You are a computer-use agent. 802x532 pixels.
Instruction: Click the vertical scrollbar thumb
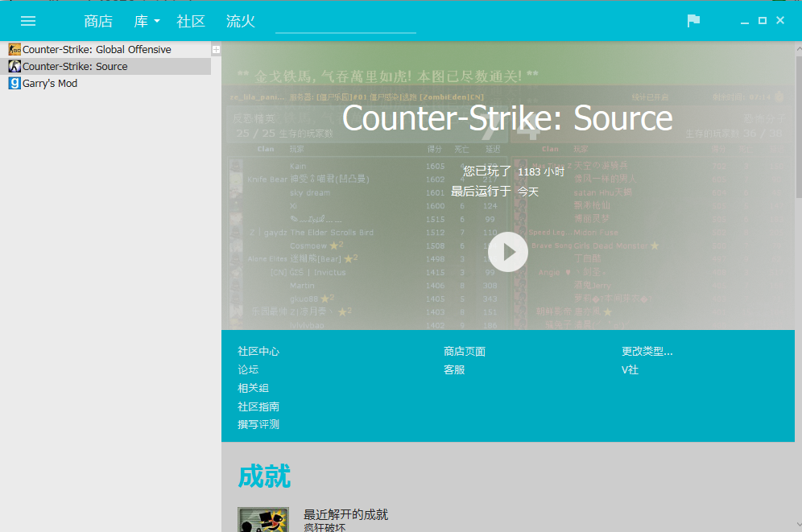click(799, 126)
